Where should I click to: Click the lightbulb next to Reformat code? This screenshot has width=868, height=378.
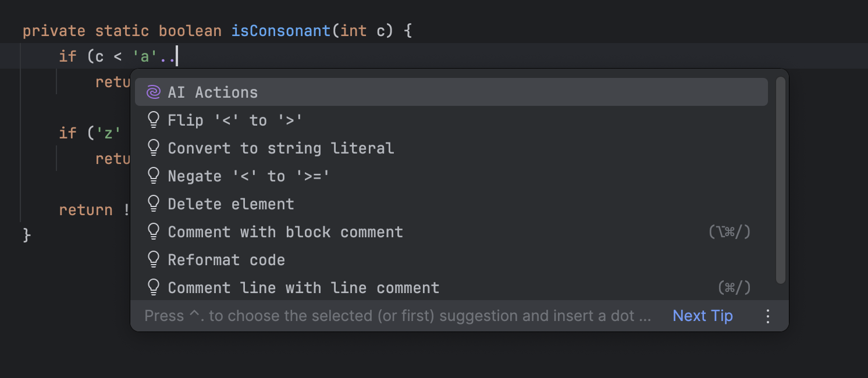tap(154, 259)
